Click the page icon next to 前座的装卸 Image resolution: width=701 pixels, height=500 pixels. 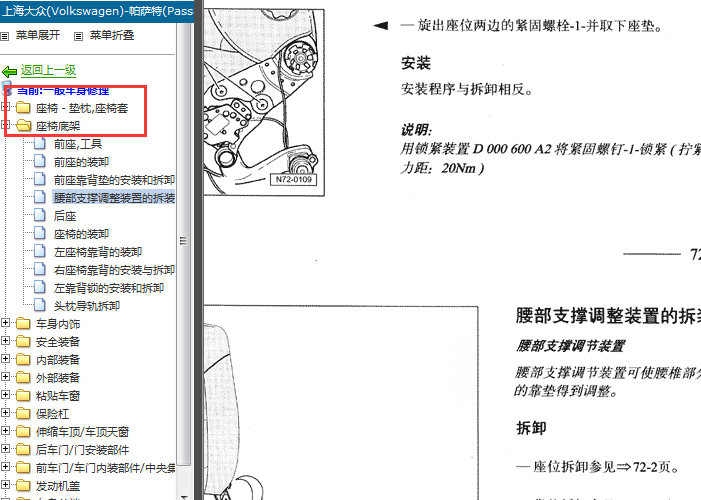(x=40, y=161)
